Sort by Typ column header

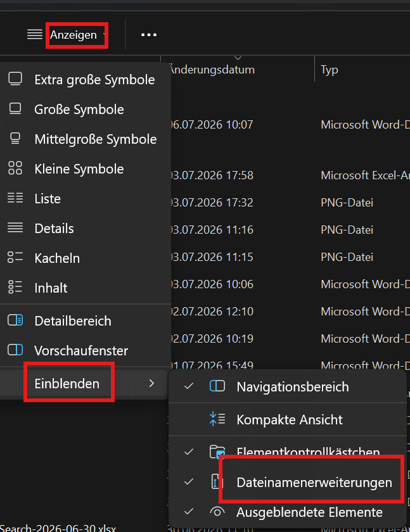330,70
